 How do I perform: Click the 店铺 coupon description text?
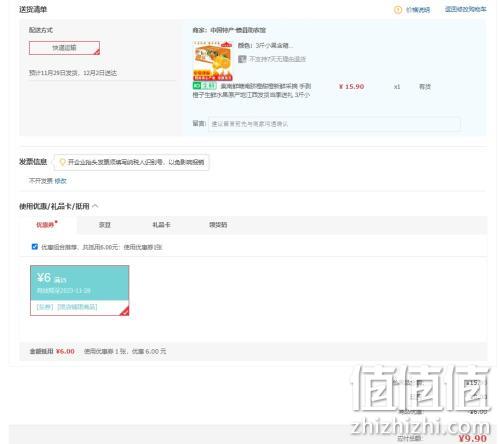tap(67, 307)
